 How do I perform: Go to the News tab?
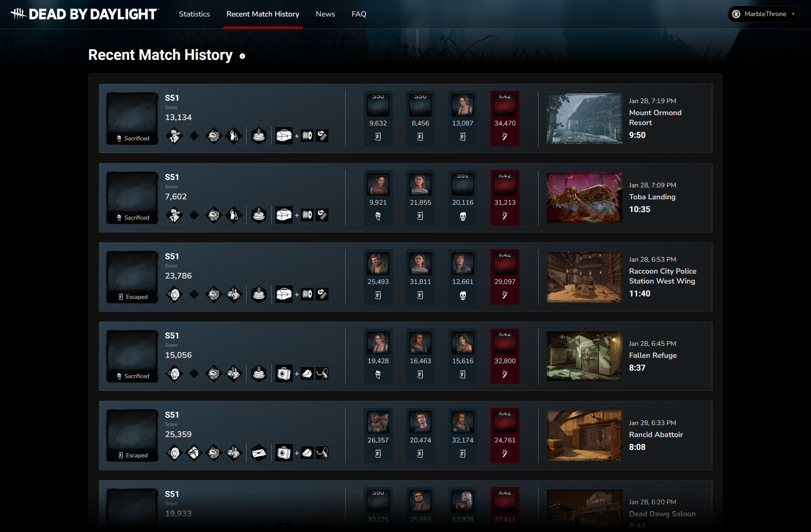325,14
